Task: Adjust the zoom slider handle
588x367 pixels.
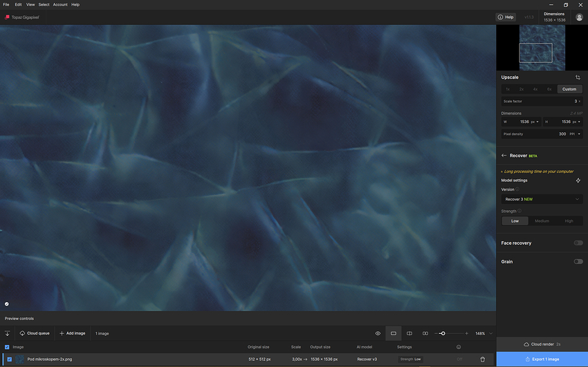Action: coord(443,333)
